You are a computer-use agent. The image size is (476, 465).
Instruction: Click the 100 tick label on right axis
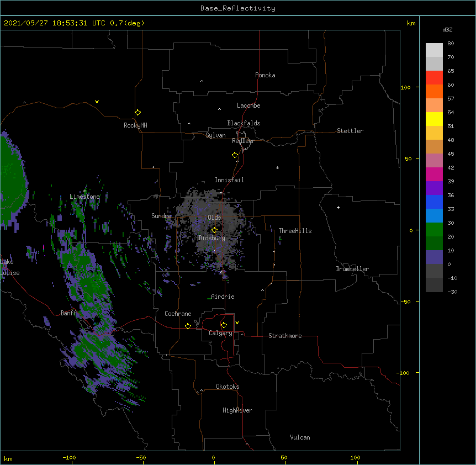coord(405,87)
